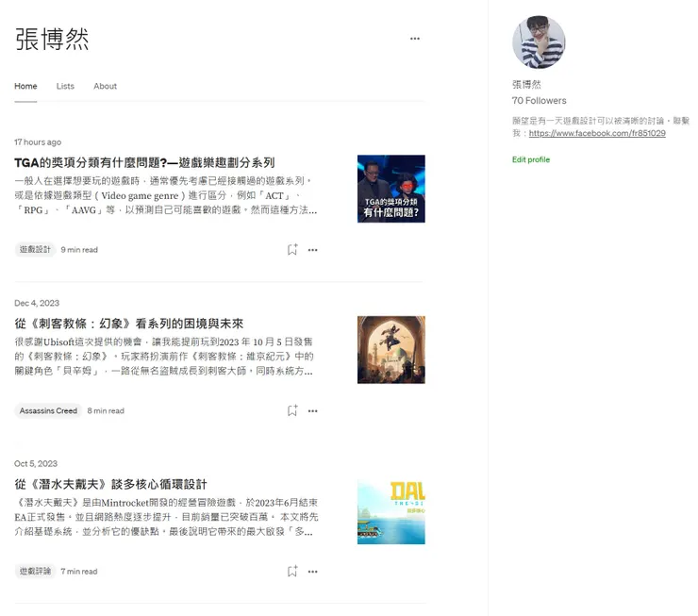
Task: Click the 張博然 name under avatar
Action: click(x=526, y=85)
